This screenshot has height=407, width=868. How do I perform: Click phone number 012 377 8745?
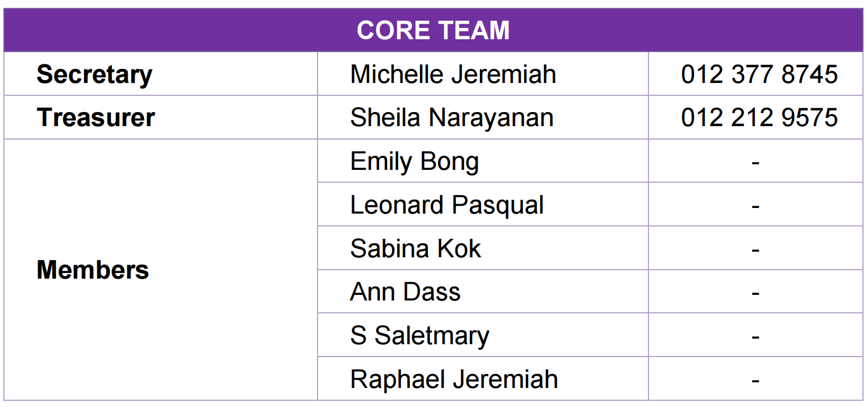coord(759,75)
